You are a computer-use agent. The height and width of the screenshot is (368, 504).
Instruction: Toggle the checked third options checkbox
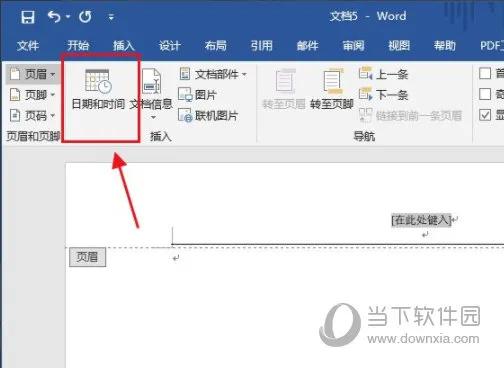[485, 115]
